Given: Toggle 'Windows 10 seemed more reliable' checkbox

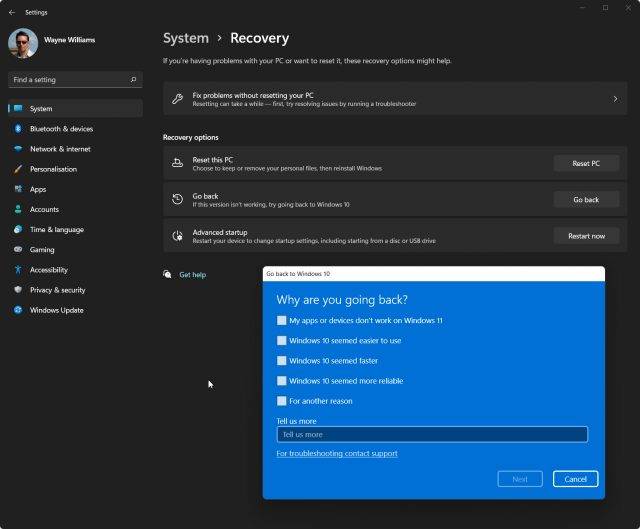Looking at the screenshot, I should pos(282,381).
